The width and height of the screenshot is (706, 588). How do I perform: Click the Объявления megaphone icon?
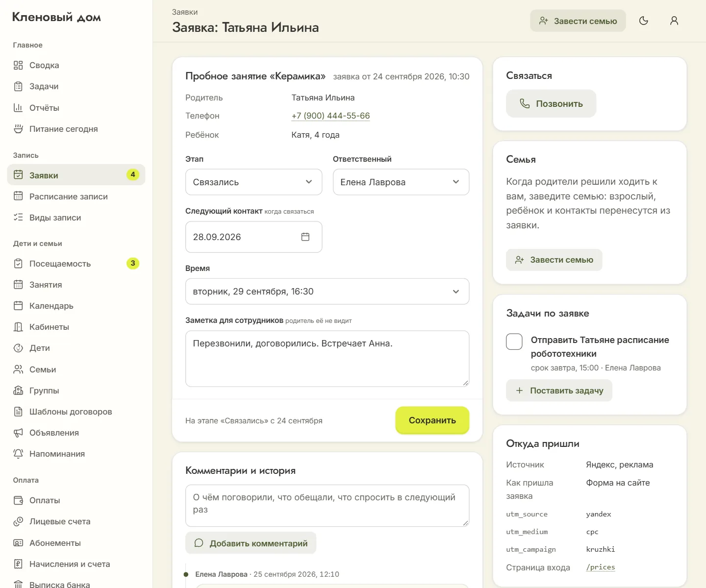point(18,433)
